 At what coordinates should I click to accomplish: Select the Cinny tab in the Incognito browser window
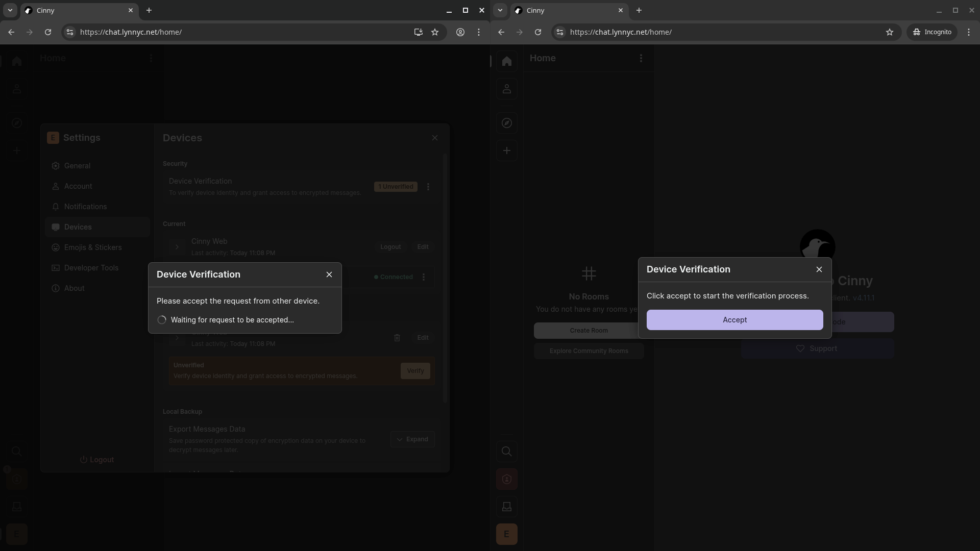(x=569, y=10)
